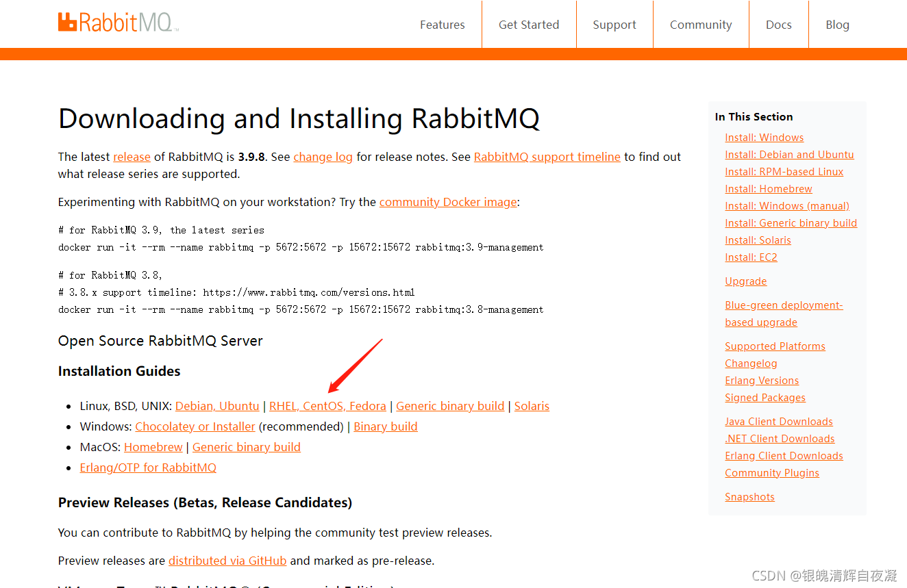Image resolution: width=907 pixels, height=588 pixels.
Task: Open the Erlang Client Downloads link
Action: [784, 456]
